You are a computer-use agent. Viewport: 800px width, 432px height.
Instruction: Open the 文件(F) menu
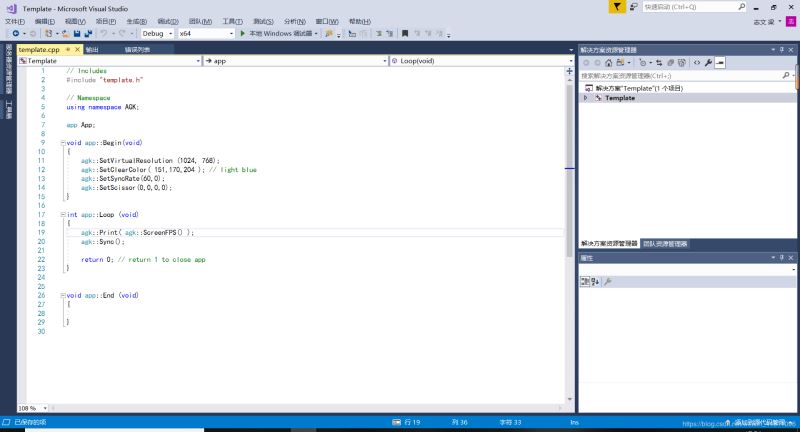point(14,20)
